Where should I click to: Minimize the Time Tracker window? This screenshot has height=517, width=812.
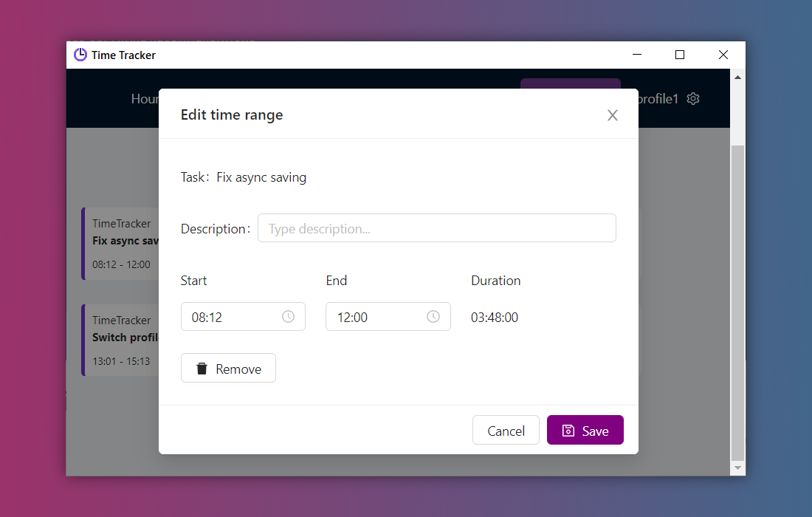tap(637, 55)
